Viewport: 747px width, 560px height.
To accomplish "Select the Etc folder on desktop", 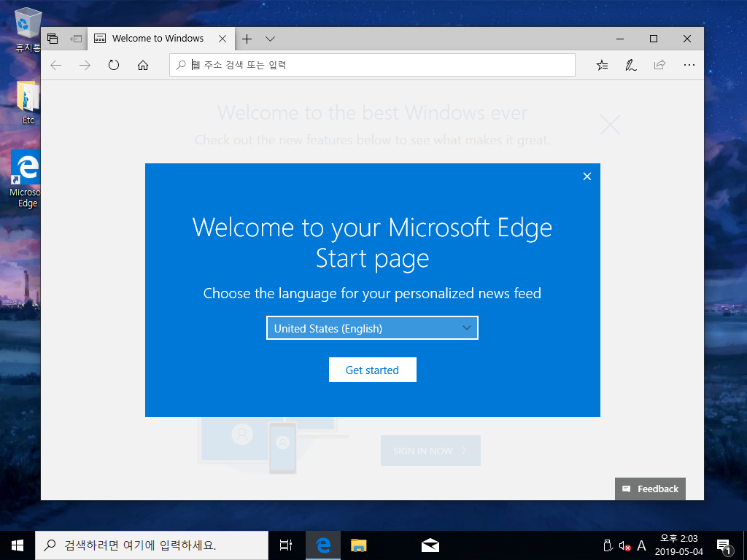I will click(x=28, y=103).
